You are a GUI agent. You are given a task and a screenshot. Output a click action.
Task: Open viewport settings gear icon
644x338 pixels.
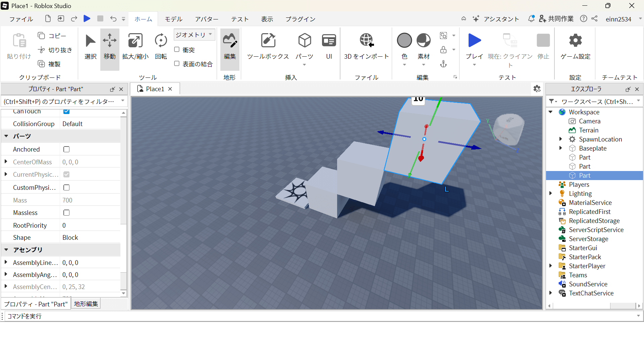[537, 89]
